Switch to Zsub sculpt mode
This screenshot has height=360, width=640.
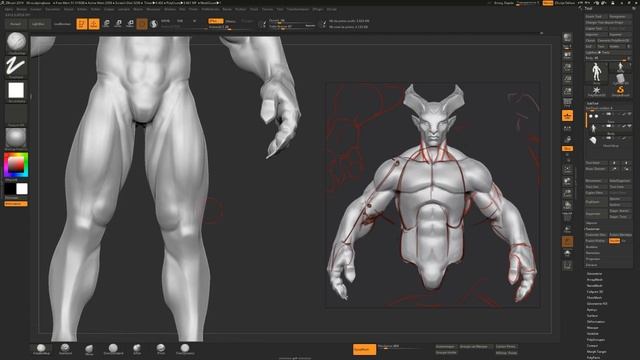click(x=230, y=21)
